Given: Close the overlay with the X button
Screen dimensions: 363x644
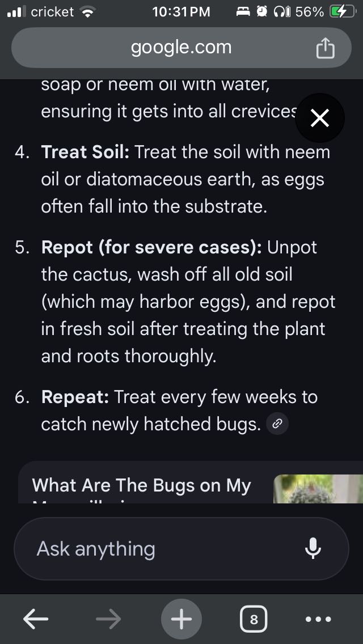Looking at the screenshot, I should (x=320, y=118).
